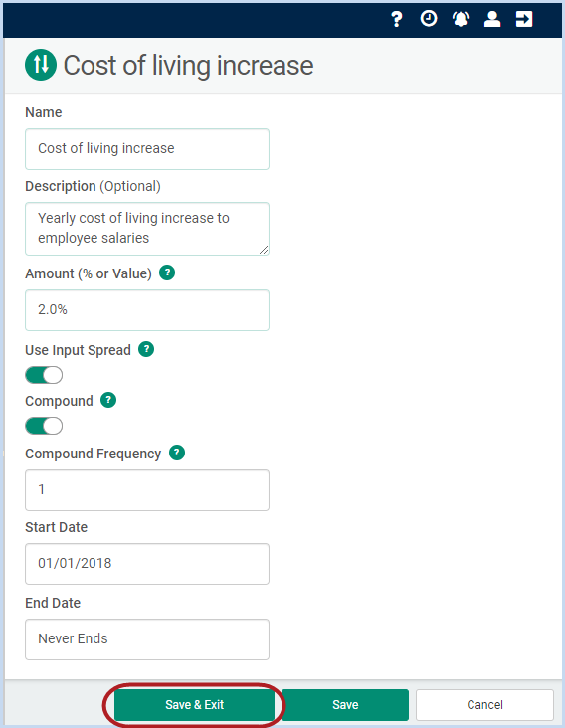Show help for Compound Frequency
Screen dimensions: 565x728
177,453
